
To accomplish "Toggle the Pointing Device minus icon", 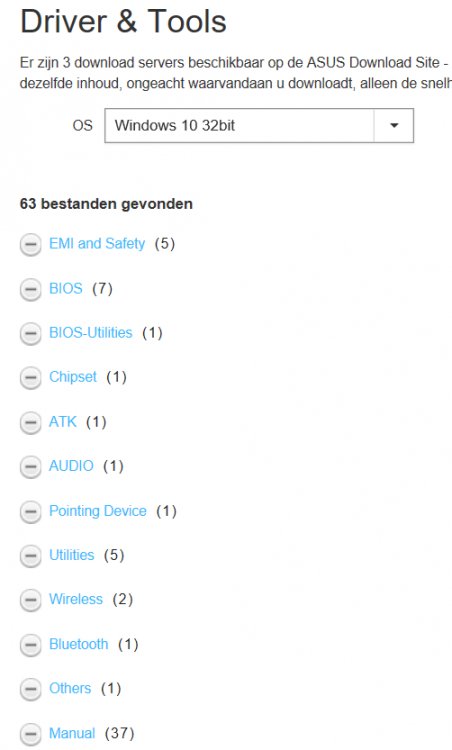I will (x=30, y=512).
